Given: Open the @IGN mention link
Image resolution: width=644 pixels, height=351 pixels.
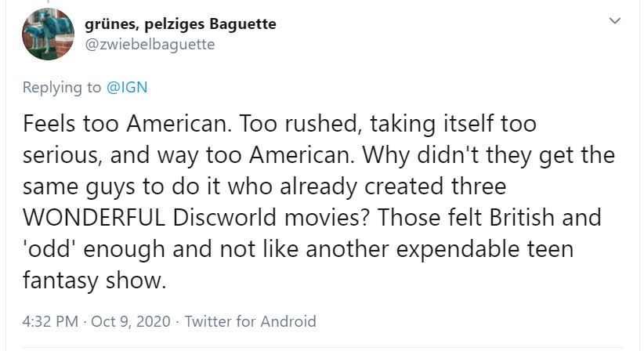Looking at the screenshot, I should 126,88.
